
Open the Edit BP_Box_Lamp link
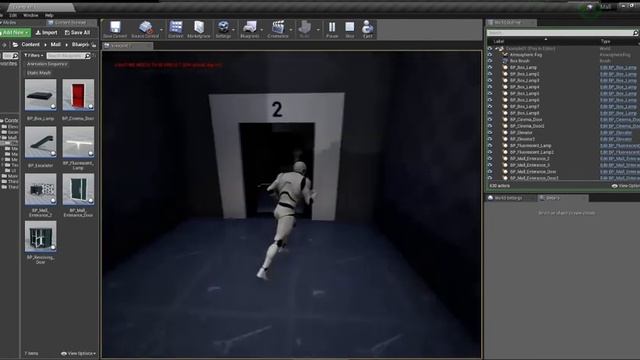(x=618, y=67)
